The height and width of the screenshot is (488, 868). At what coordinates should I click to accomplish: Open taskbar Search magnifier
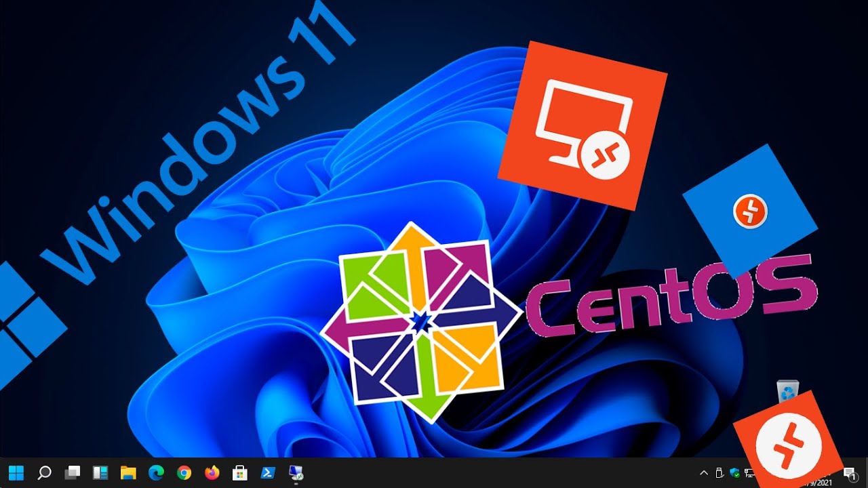pyautogui.click(x=44, y=472)
